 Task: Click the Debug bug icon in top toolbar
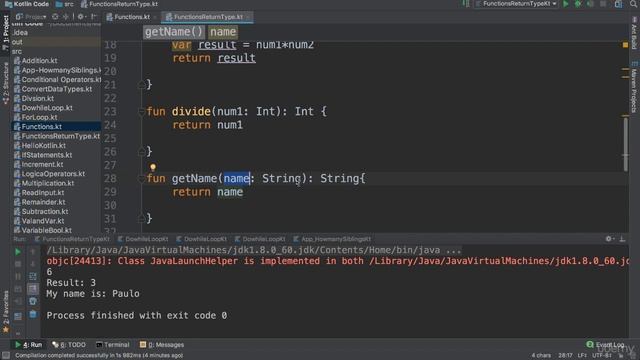578,4
